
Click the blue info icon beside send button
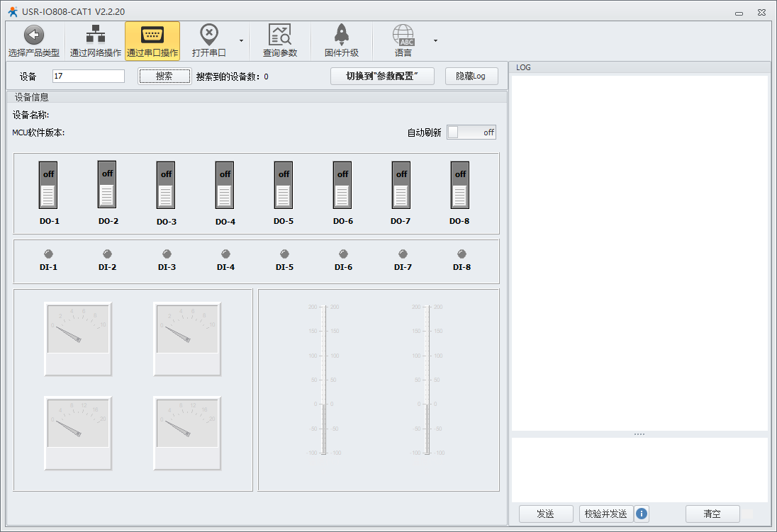tap(642, 514)
